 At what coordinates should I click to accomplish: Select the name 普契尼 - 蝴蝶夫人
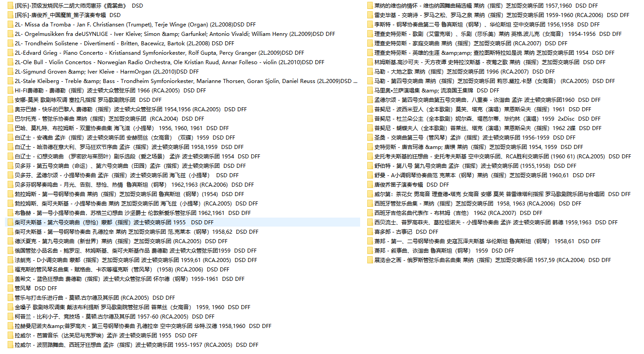point(488,128)
